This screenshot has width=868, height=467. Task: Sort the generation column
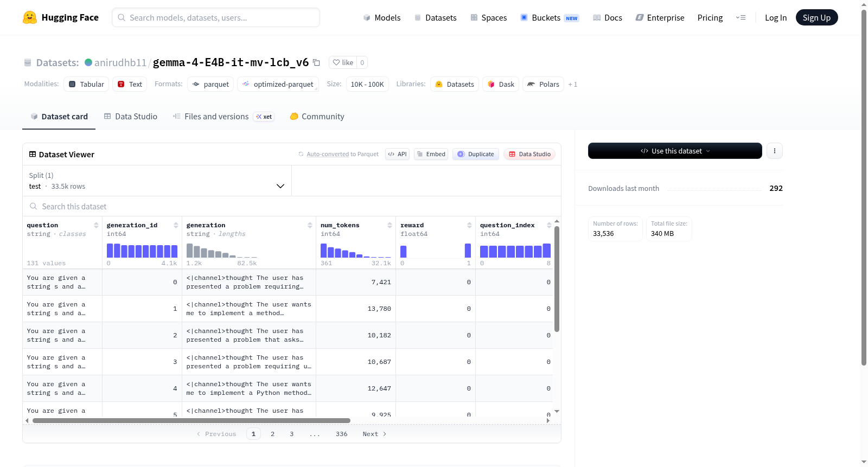click(x=310, y=225)
